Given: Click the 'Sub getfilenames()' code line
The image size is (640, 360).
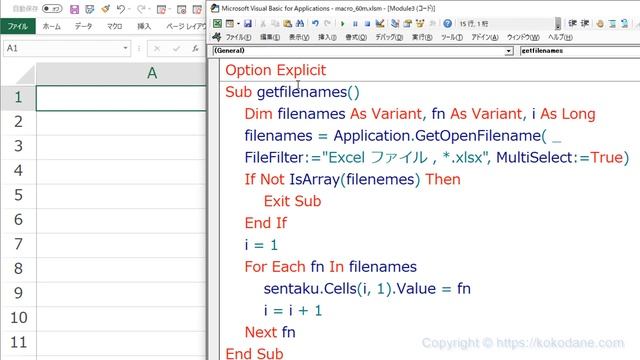Looking at the screenshot, I should (x=292, y=92).
